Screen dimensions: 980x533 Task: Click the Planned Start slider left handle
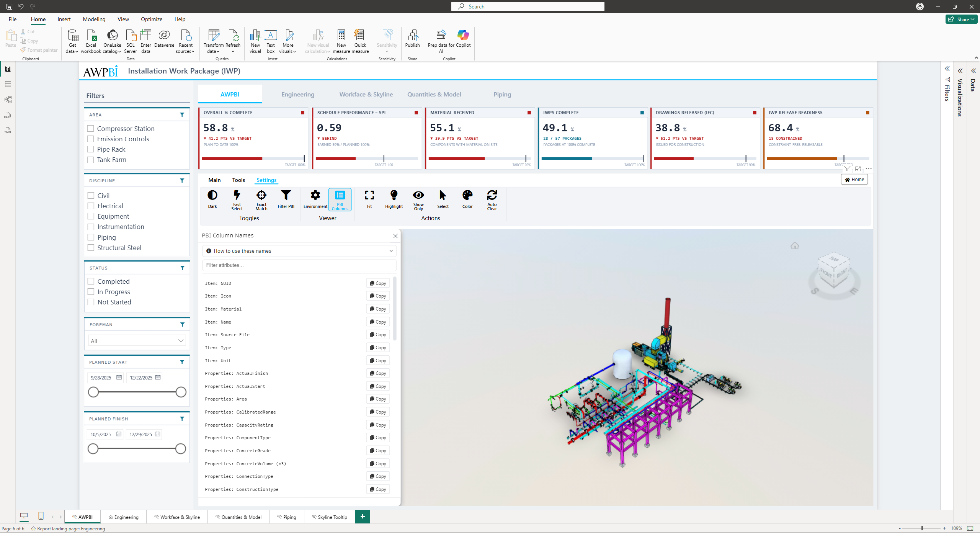point(93,392)
